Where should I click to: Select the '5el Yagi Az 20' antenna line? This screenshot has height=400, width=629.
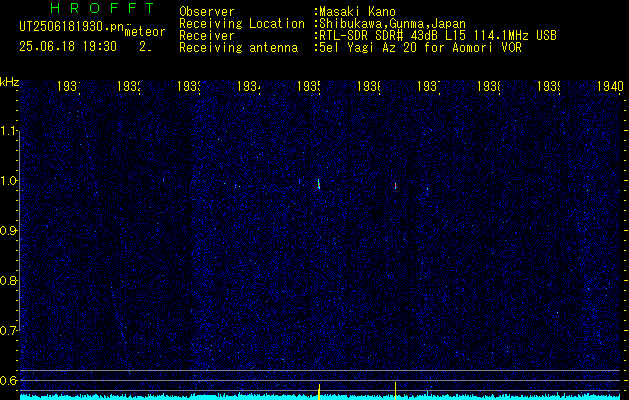pyautogui.click(x=420, y=48)
